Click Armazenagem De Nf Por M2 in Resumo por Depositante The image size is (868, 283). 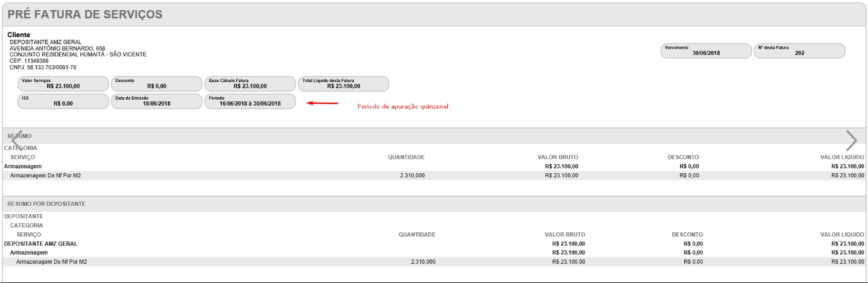(52, 262)
